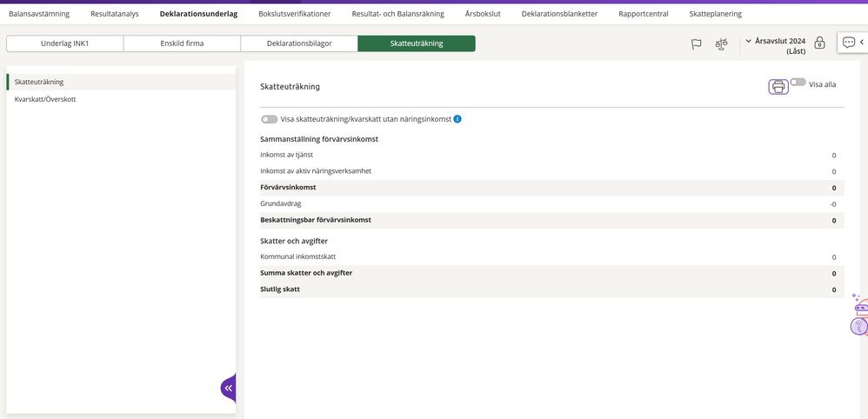Open the purple question mark help assistant
This screenshot has height=419, width=868.
click(859, 327)
